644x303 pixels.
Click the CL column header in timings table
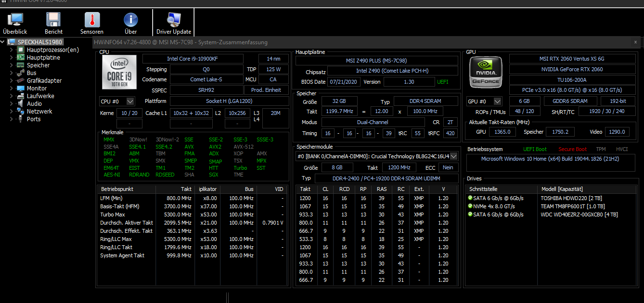(x=325, y=189)
